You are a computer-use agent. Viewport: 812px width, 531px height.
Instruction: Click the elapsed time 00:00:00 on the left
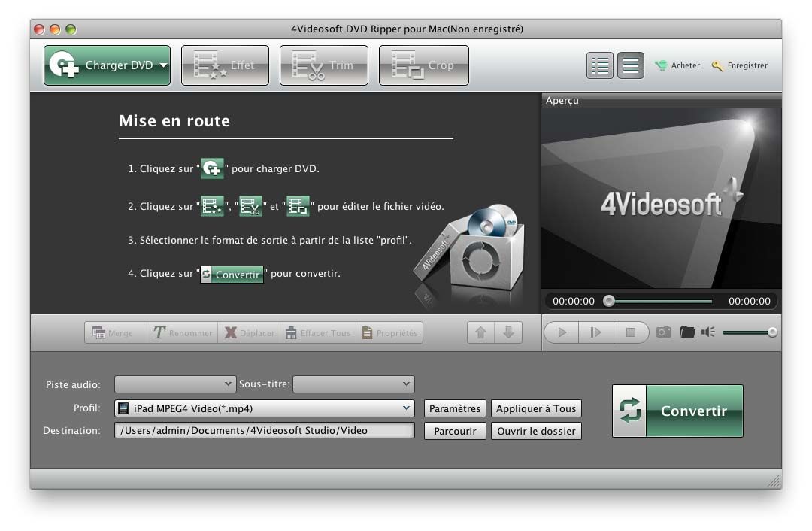[x=573, y=301]
